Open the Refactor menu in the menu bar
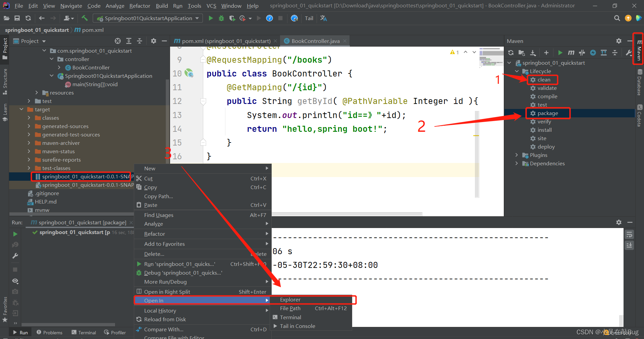Screen dimensions: 644x339 [140, 6]
